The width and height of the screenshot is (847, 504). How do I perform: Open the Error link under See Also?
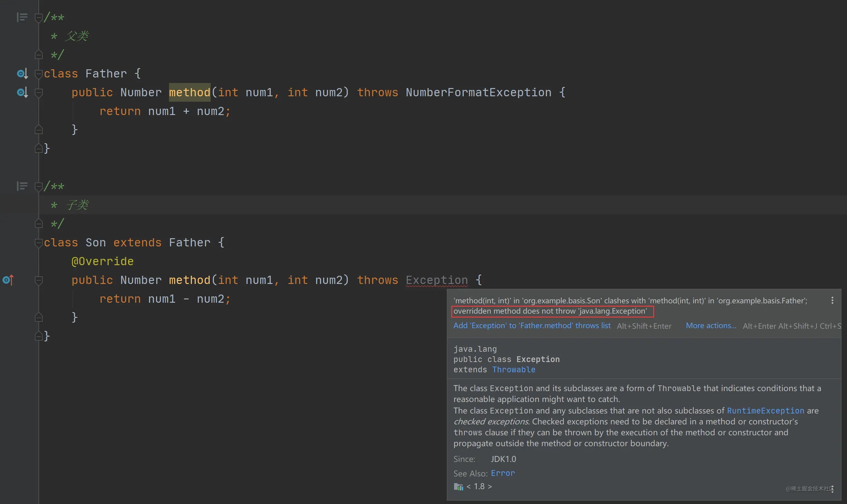click(503, 473)
